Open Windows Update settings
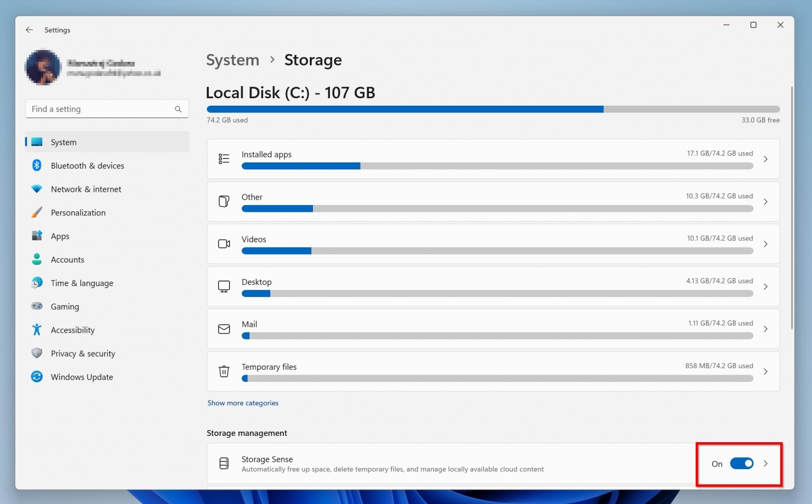Viewport: 812px width, 504px height. [x=81, y=377]
